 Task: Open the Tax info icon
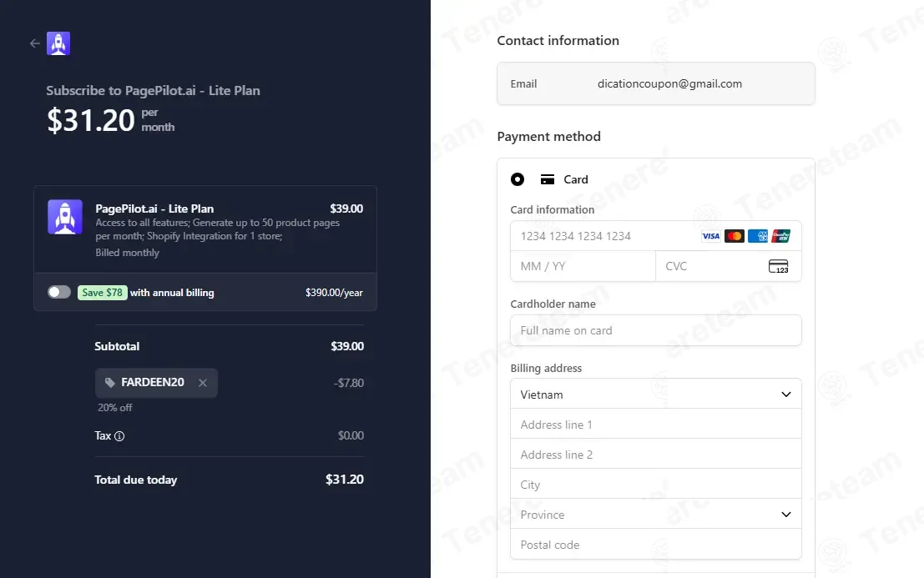[119, 436]
